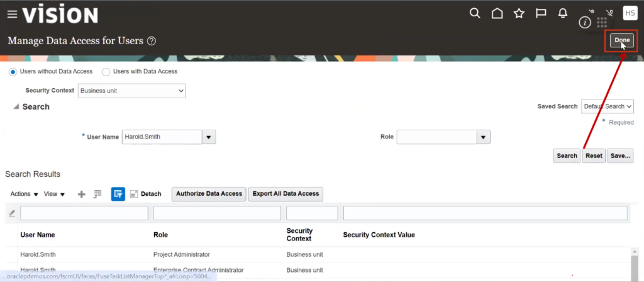Viewport: 644px width, 282px height.
Task: Click the add row plus icon
Action: tap(81, 194)
